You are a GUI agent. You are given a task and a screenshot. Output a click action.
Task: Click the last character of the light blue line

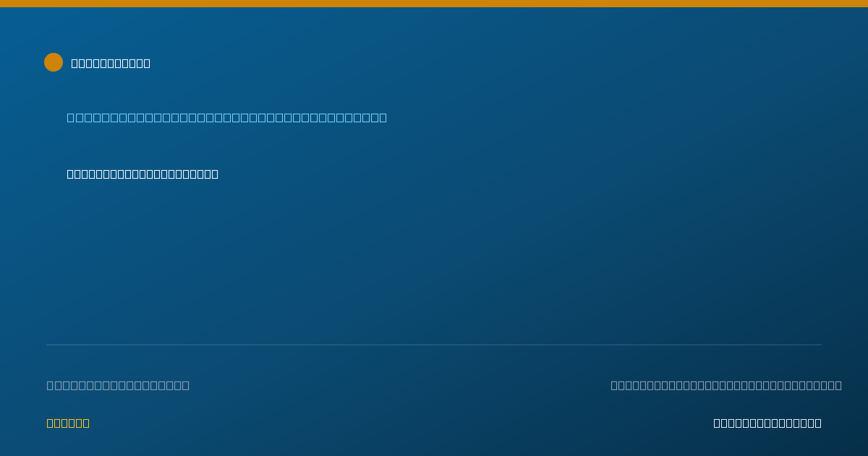383,117
